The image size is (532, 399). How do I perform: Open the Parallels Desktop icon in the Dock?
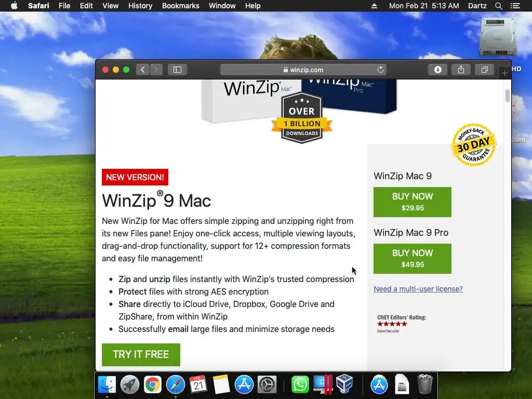pos(322,385)
